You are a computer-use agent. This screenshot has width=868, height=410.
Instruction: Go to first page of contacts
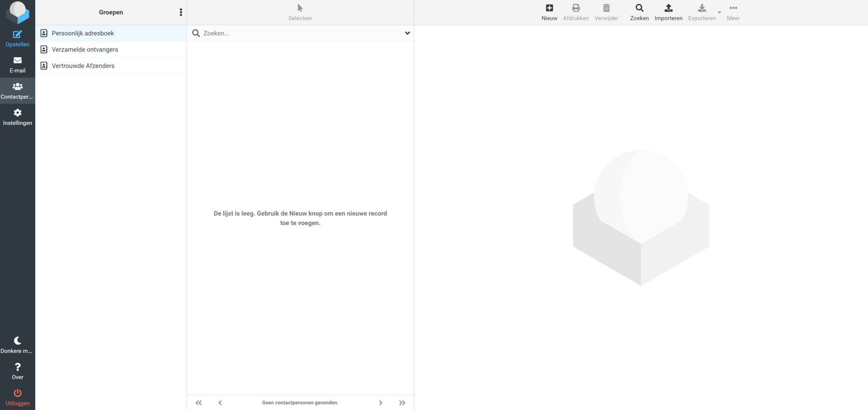[x=198, y=403]
